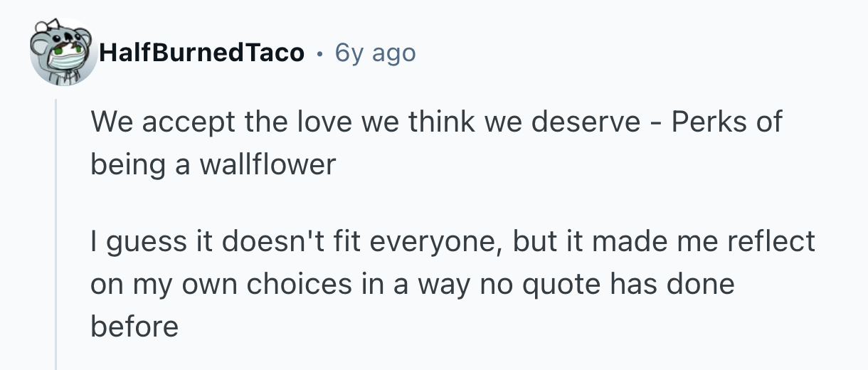Click the words "being a wallflower"

[213, 165]
